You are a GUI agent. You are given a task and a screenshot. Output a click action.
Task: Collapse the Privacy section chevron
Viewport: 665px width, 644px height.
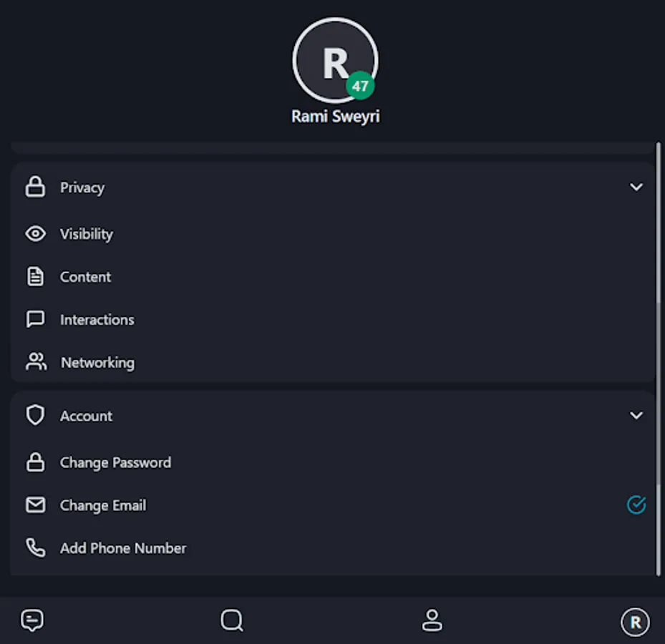(636, 187)
